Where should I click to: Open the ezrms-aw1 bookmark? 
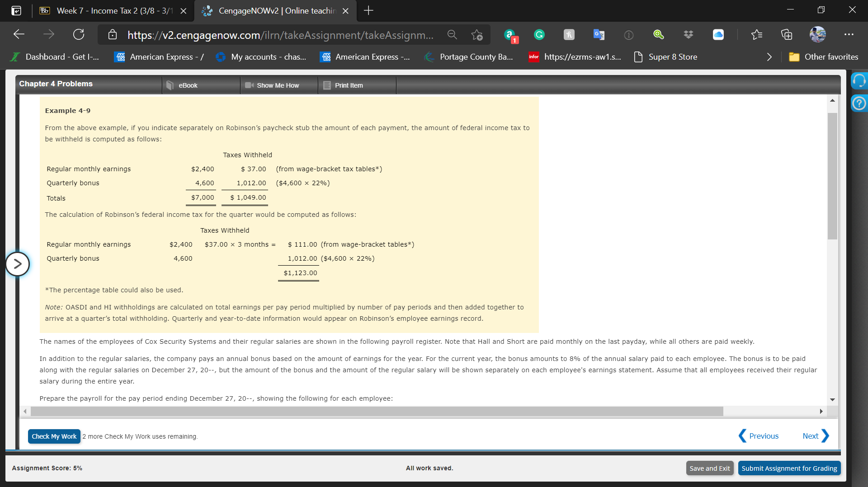(x=575, y=57)
